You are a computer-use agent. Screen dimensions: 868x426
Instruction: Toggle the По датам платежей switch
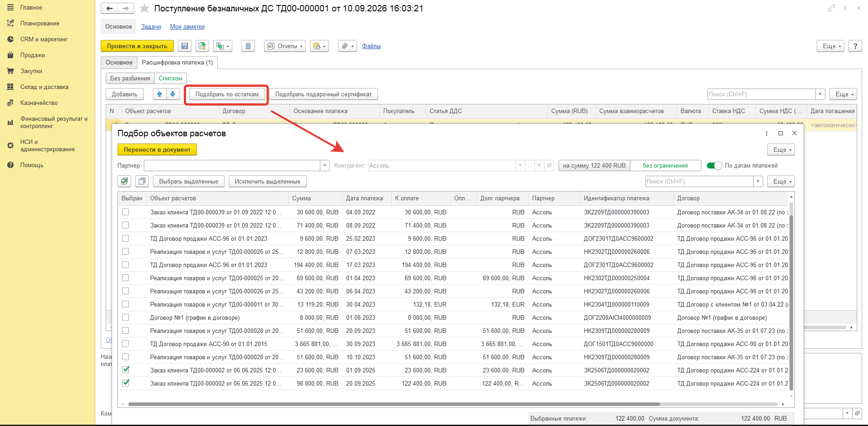(x=714, y=165)
